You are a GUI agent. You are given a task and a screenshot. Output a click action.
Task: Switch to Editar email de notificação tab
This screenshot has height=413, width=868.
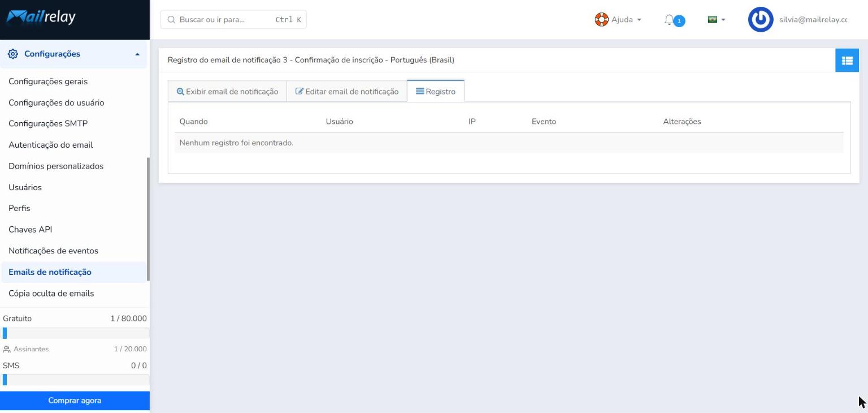coord(347,92)
